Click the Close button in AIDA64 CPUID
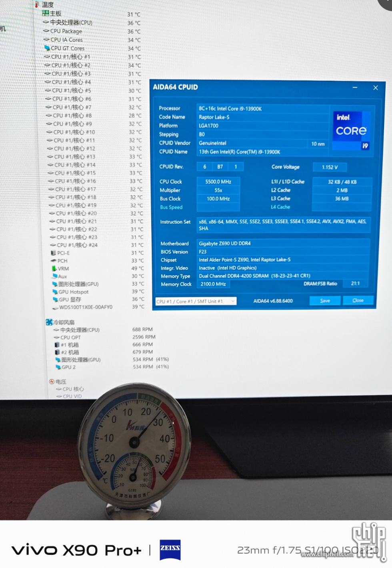This screenshot has width=392, height=568. pos(358,300)
